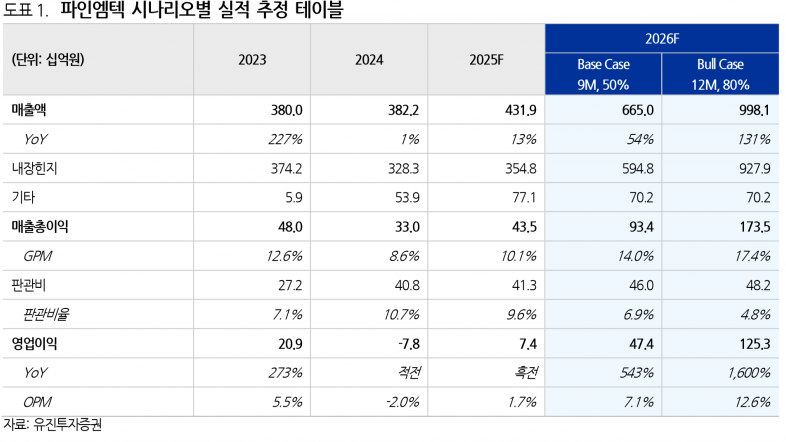Click the '2025F' column header
The width and height of the screenshot is (786, 442).
pyautogui.click(x=486, y=60)
